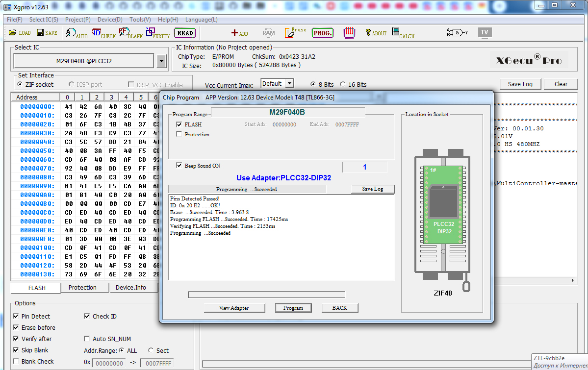The height and width of the screenshot is (370, 588).
Task: Click hex row address 00000040
Action: pos(37,142)
